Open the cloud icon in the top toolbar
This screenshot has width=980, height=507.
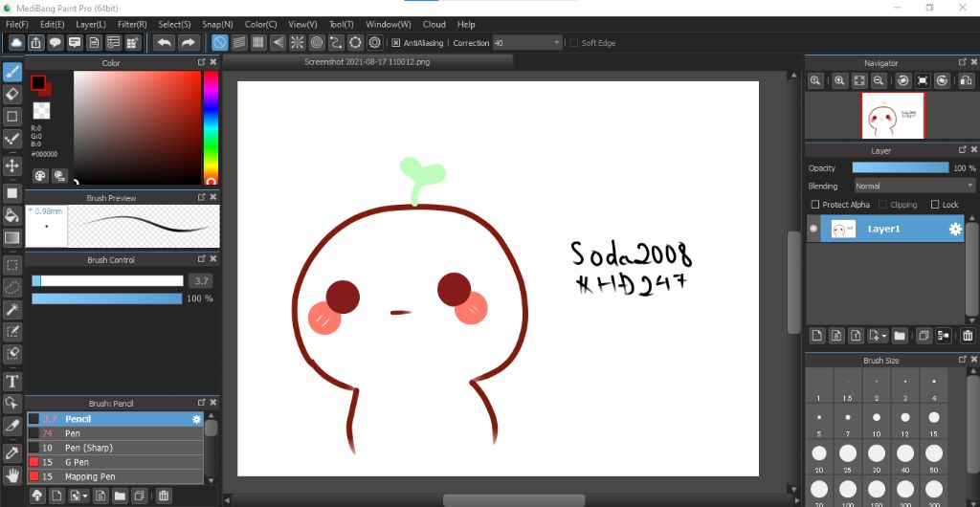(16, 42)
